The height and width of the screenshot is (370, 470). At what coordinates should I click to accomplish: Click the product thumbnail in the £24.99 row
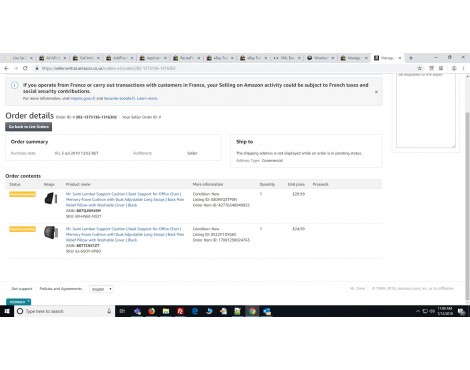[51, 232]
